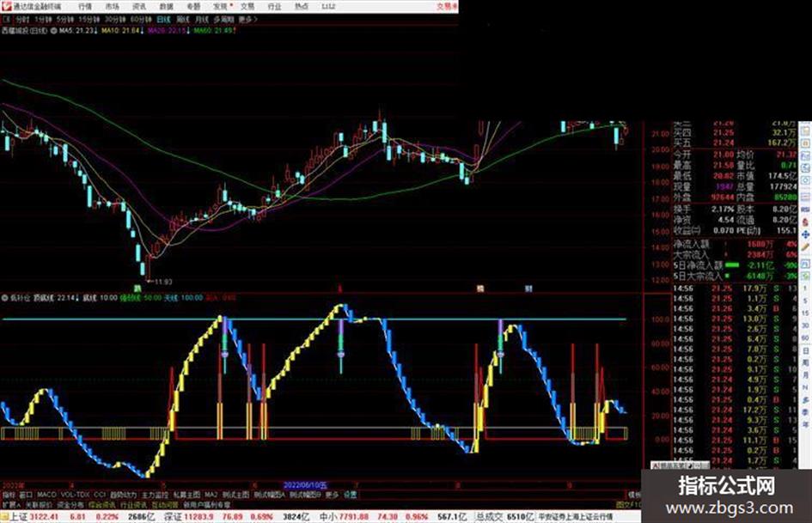Select the 30分钟 period
The height and width of the screenshot is (523, 812).
[x=115, y=19]
